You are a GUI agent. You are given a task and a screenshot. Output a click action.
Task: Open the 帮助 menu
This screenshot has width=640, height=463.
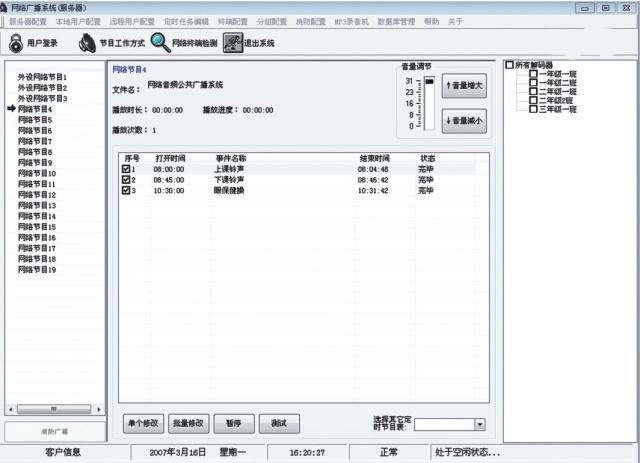coord(431,22)
